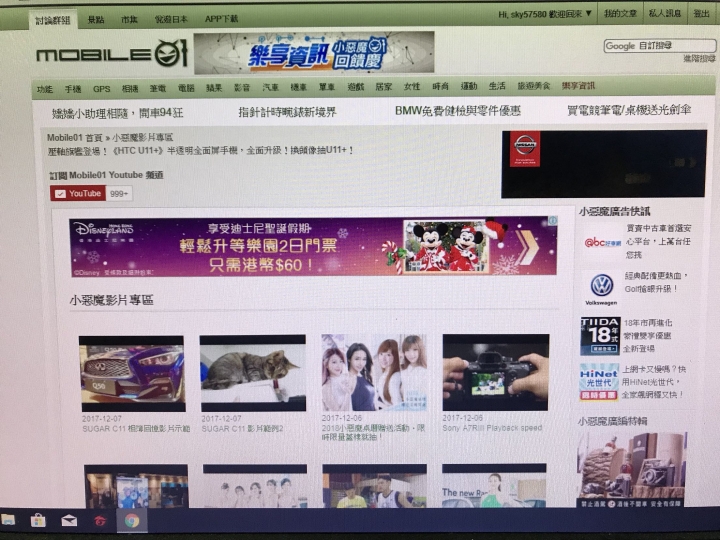Image resolution: width=720 pixels, height=540 pixels.
Task: Click the Google custom search field
Action: (660, 46)
